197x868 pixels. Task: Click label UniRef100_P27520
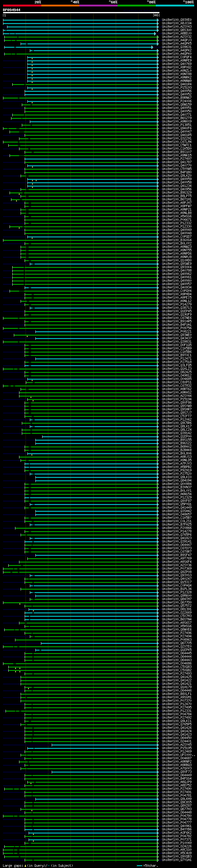[177, 474]
